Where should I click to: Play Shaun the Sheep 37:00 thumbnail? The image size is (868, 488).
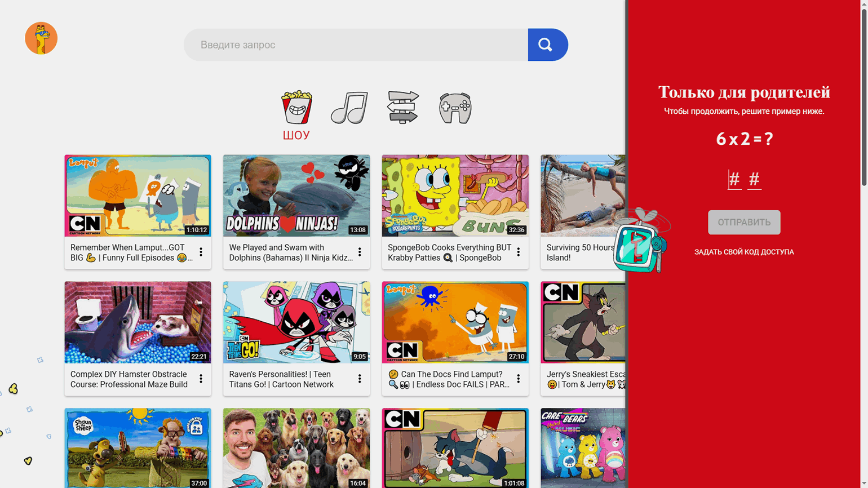[138, 448]
